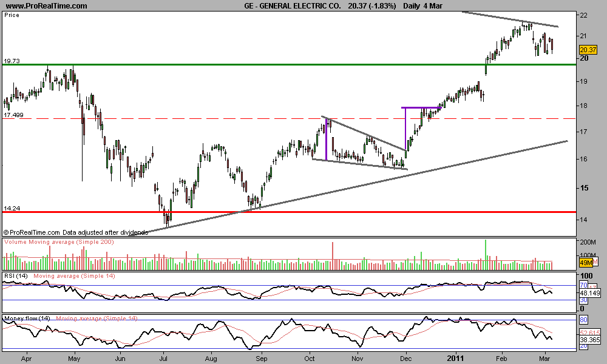Click the Price panel label

[x=12, y=15]
